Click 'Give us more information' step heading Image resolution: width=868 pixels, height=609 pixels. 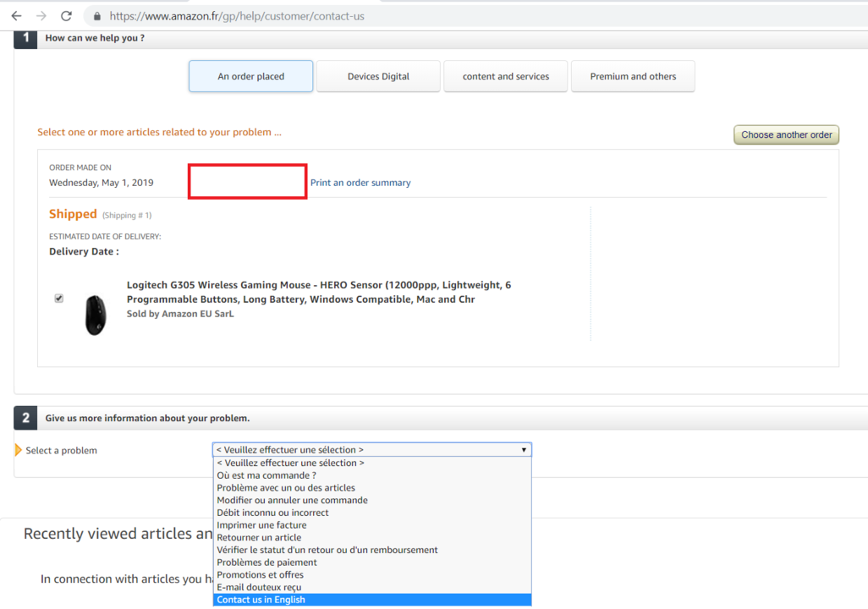147,418
